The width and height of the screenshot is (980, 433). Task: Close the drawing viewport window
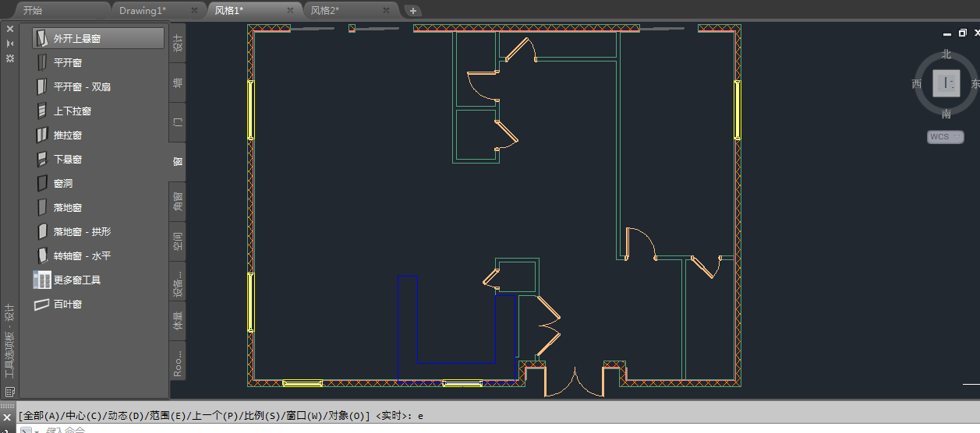pyautogui.click(x=975, y=33)
